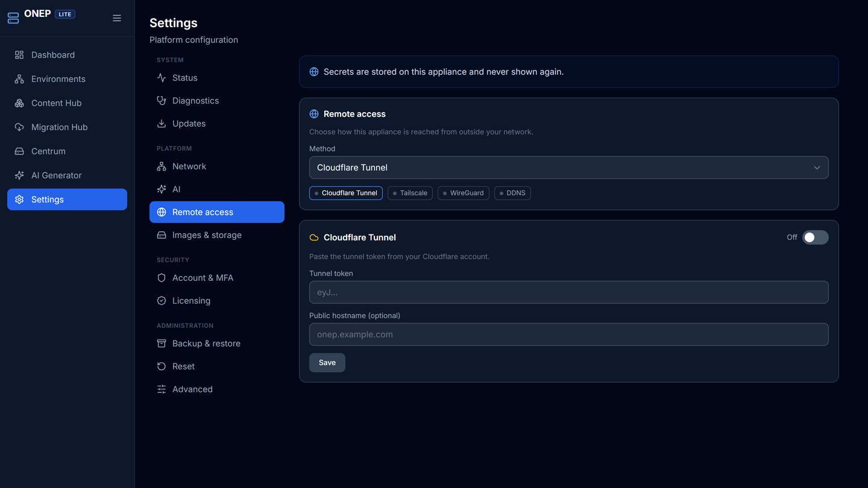Viewport: 868px width, 488px height.
Task: Go to Environments in main sidebar
Action: [x=67, y=79]
